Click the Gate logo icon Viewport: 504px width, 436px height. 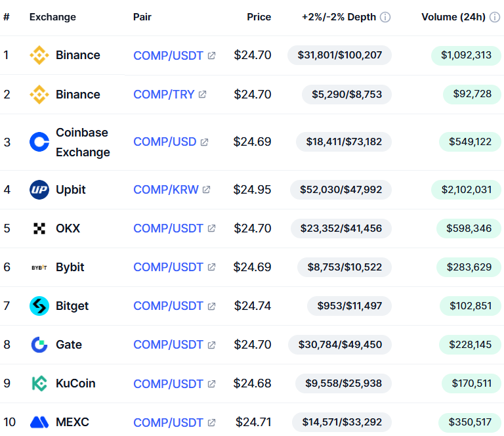(x=39, y=345)
